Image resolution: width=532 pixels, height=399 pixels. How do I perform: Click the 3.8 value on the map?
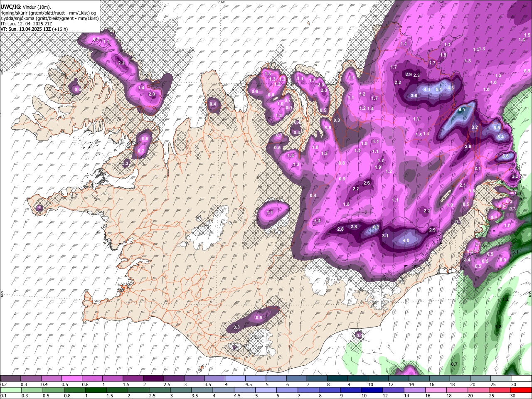pyautogui.click(x=414, y=96)
